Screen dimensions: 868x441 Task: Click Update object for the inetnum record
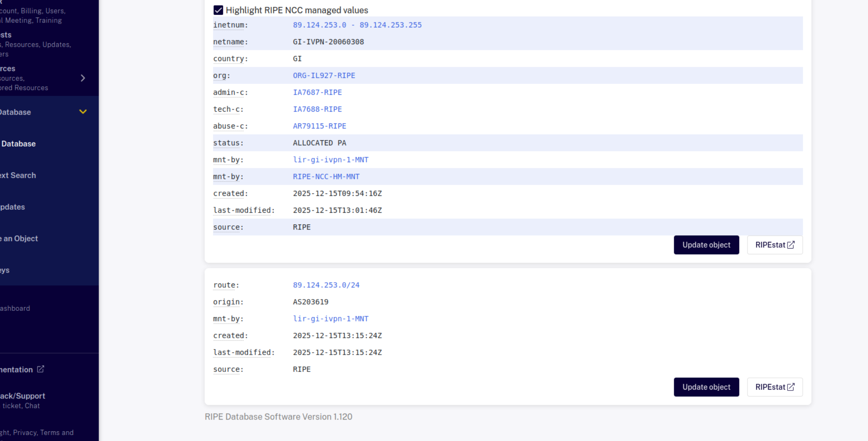[x=706, y=245]
